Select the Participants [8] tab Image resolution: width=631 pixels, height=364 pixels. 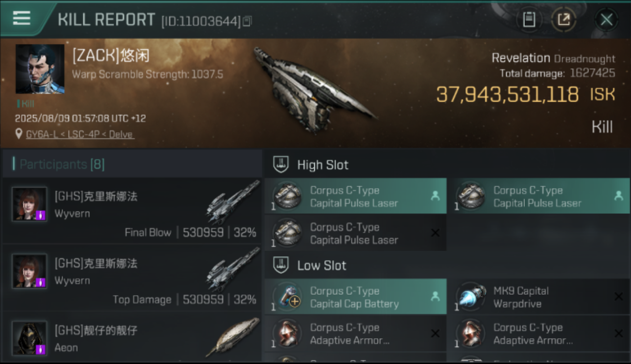coord(62,164)
